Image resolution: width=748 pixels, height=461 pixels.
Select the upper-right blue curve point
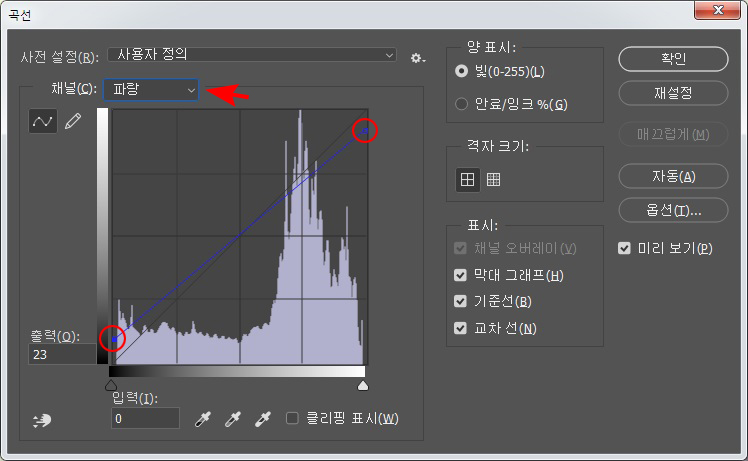click(x=365, y=130)
